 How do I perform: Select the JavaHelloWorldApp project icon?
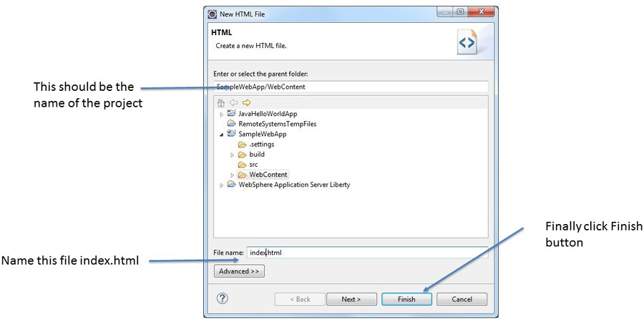232,113
